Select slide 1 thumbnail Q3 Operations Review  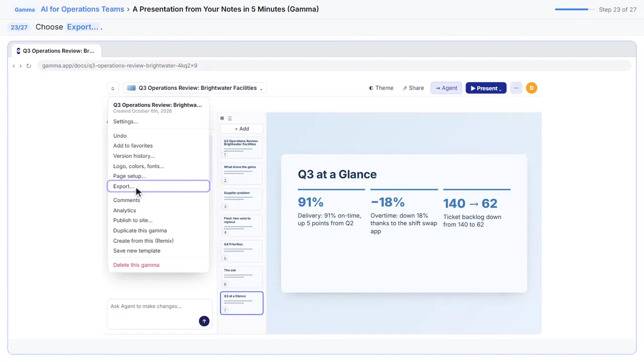242,148
